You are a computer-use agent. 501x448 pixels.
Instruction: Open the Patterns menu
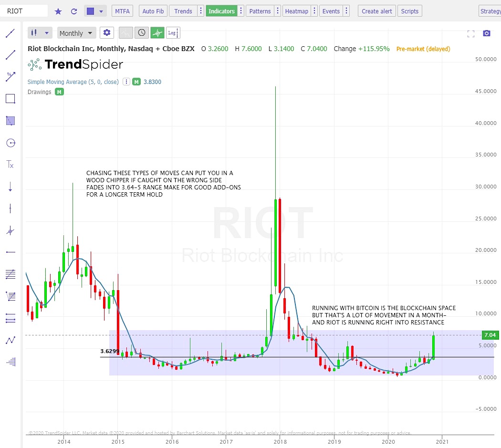click(x=260, y=11)
